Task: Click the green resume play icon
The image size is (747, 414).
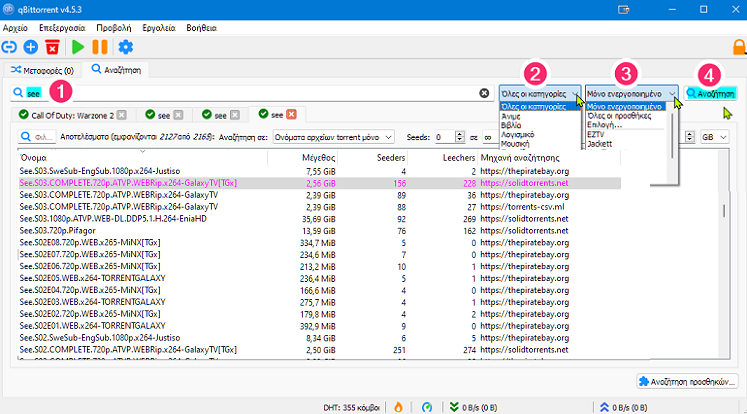Action: click(x=78, y=47)
